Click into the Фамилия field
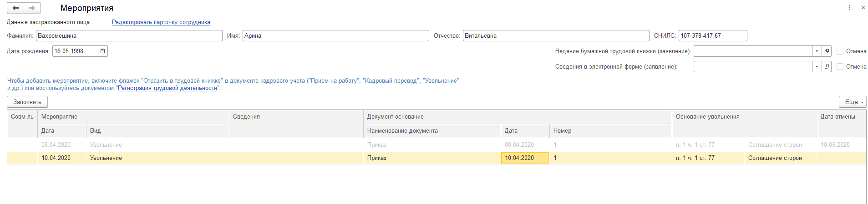The height and width of the screenshot is (204, 868). pyautogui.click(x=129, y=36)
